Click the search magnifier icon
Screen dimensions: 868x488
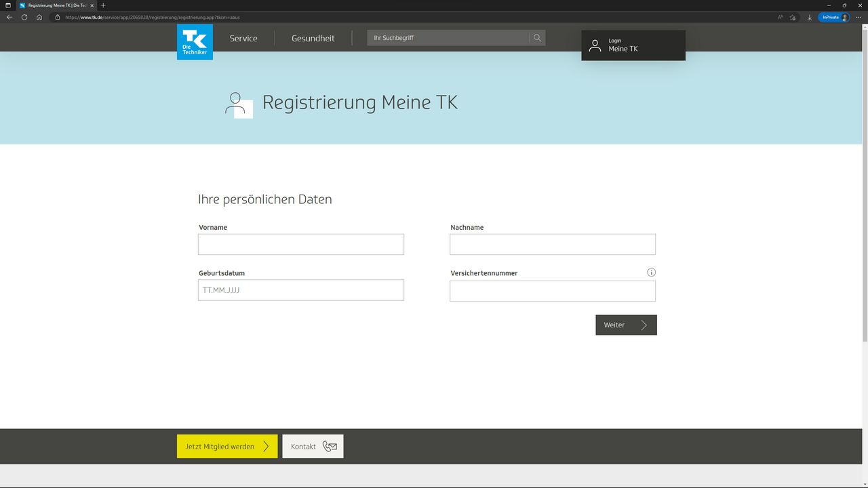click(x=537, y=38)
